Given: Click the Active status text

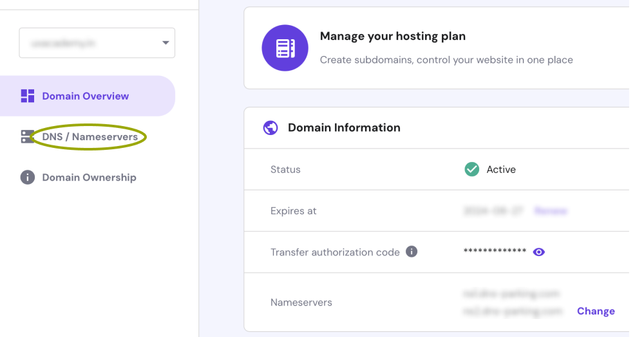Looking at the screenshot, I should [501, 170].
